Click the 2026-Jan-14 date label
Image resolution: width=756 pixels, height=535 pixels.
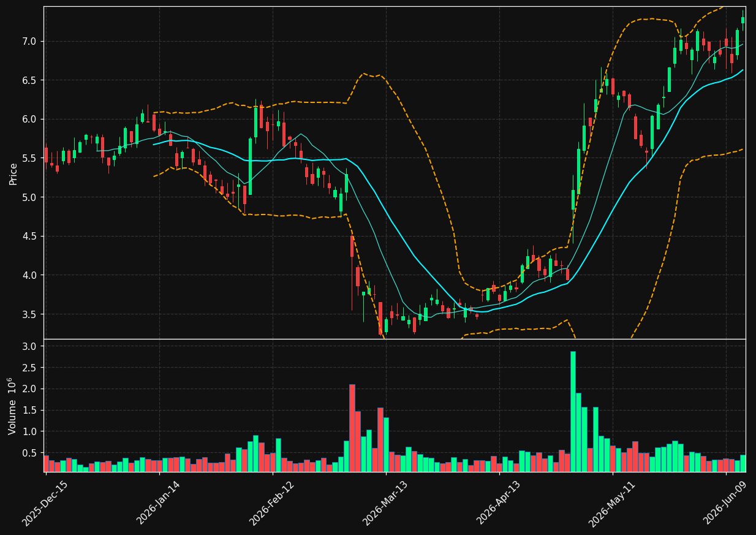158,503
